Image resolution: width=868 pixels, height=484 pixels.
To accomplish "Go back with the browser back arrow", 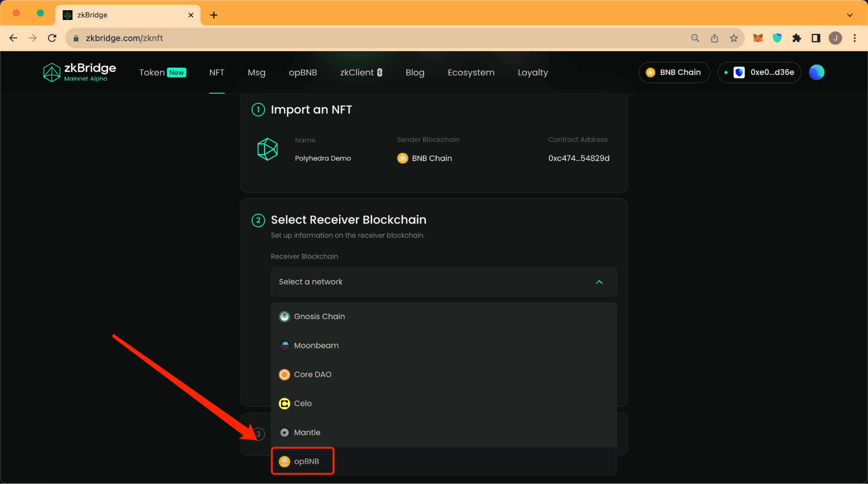I will click(13, 38).
